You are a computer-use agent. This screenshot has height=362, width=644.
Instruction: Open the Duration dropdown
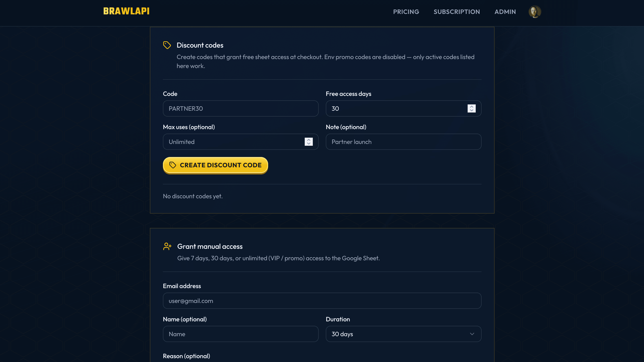click(403, 334)
